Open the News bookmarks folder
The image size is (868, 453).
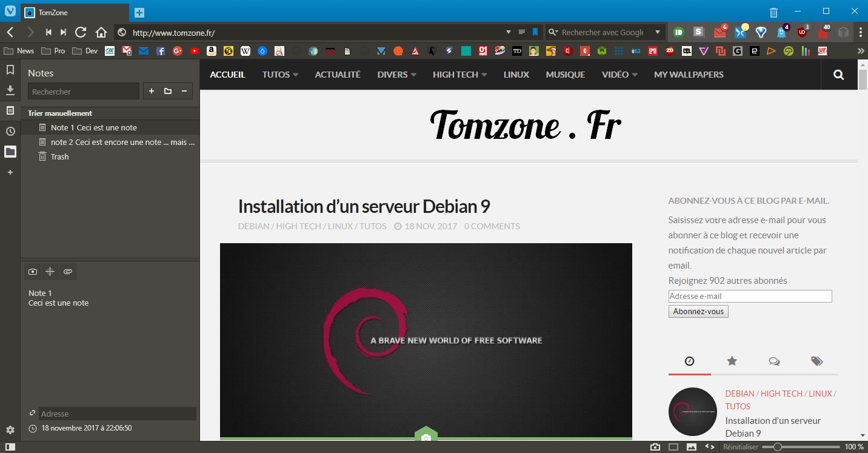(19, 51)
